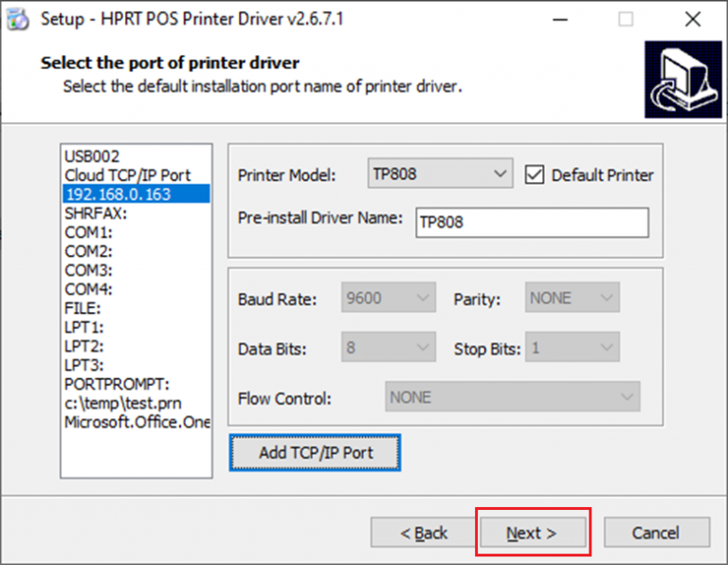Select COM1: port in list
728x565 pixels.
(x=88, y=232)
